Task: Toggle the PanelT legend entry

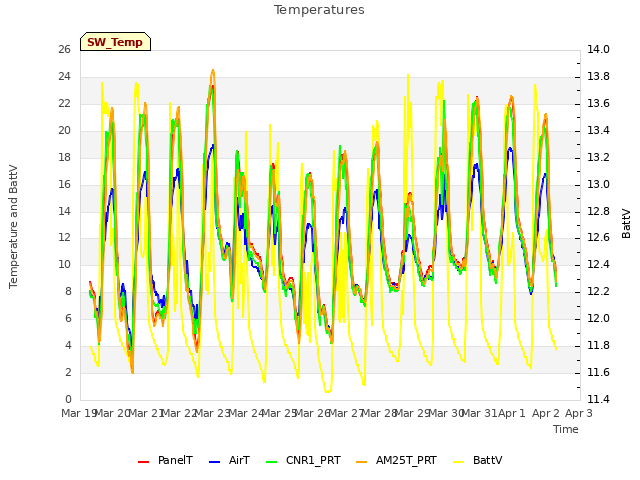Action: (x=165, y=460)
